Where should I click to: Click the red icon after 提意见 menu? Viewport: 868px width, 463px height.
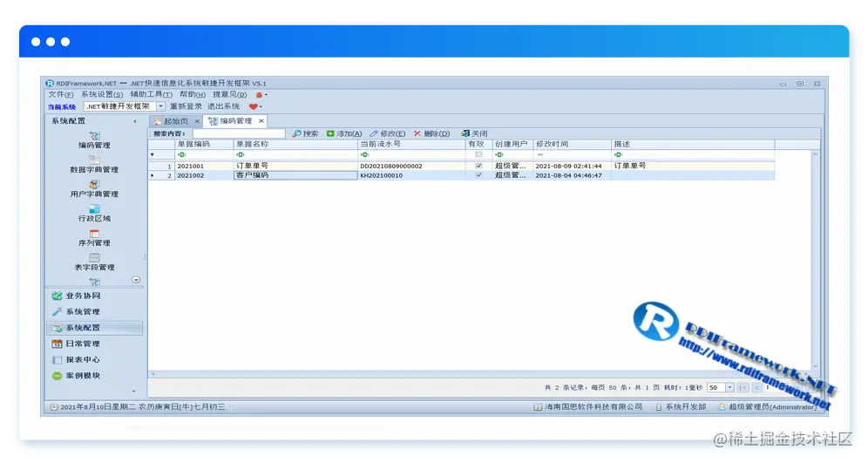pyautogui.click(x=259, y=95)
